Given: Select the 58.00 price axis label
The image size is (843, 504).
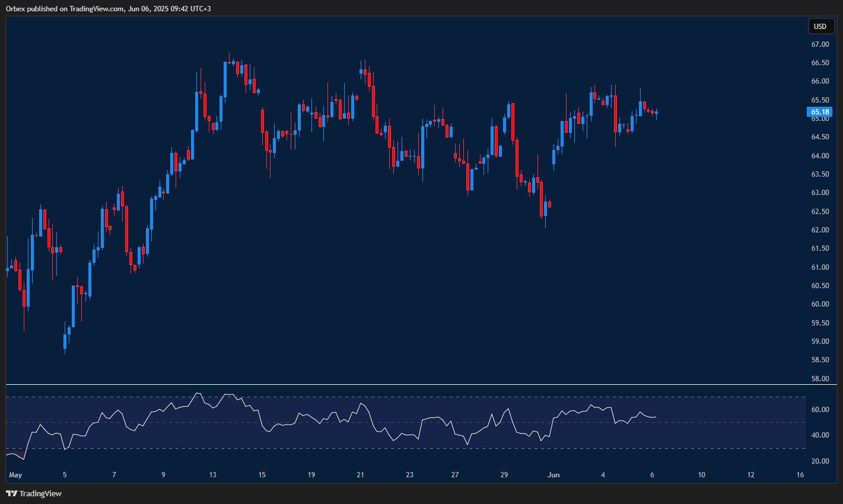Looking at the screenshot, I should tap(820, 379).
